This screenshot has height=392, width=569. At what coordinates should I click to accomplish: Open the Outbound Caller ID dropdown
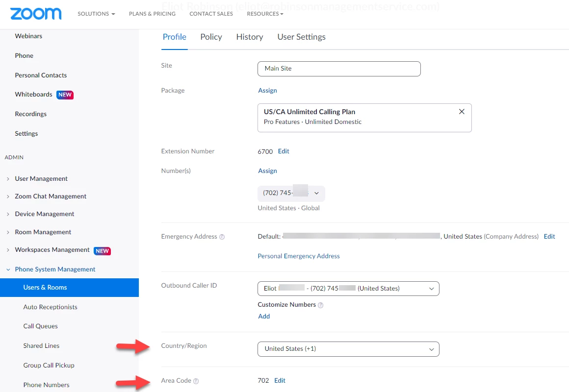click(x=348, y=289)
